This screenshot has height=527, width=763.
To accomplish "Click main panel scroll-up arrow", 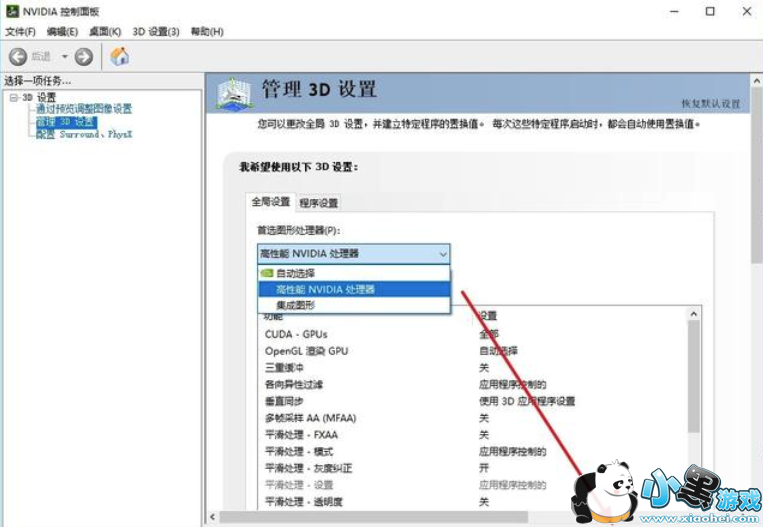I will tap(757, 81).
